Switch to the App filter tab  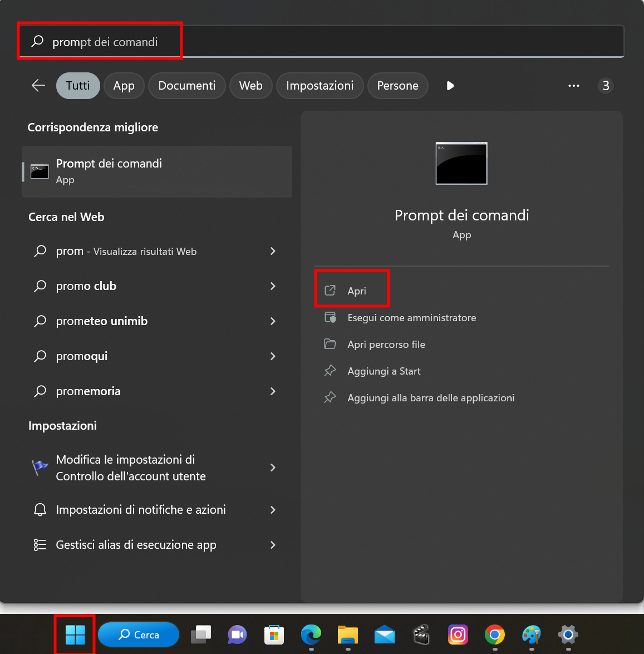124,86
